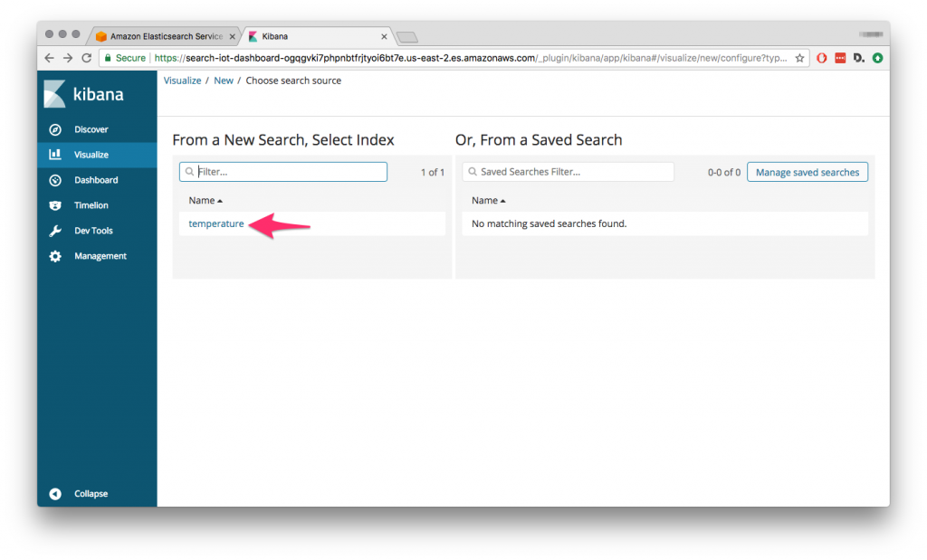Toggle Name sorting in saved searches list
The height and width of the screenshot is (560, 927).
(486, 200)
